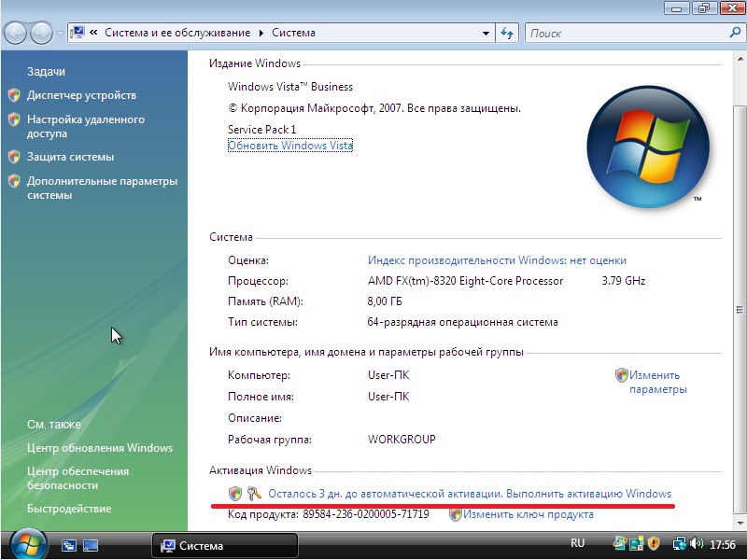The height and width of the screenshot is (560, 747).
Task: Click the vertical scrollbar thumb
Action: pyautogui.click(x=740, y=310)
